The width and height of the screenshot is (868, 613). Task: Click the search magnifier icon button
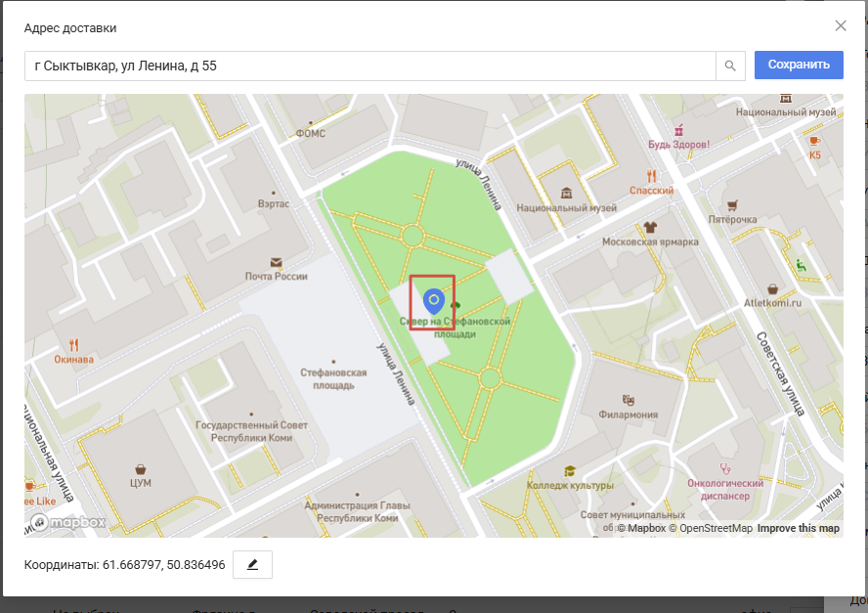729,66
